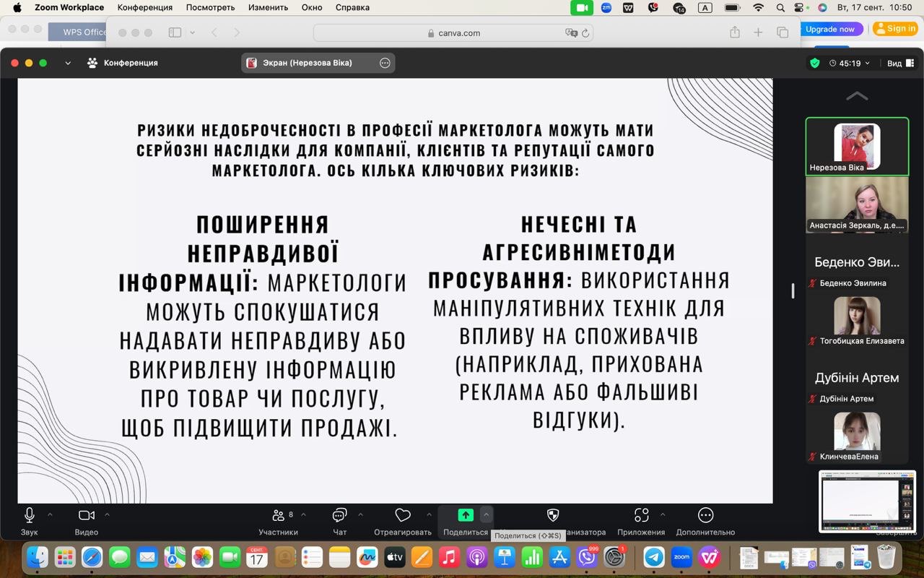Open the Apps icon in Zoom toolbar
This screenshot has height=578, width=924.
(641, 516)
